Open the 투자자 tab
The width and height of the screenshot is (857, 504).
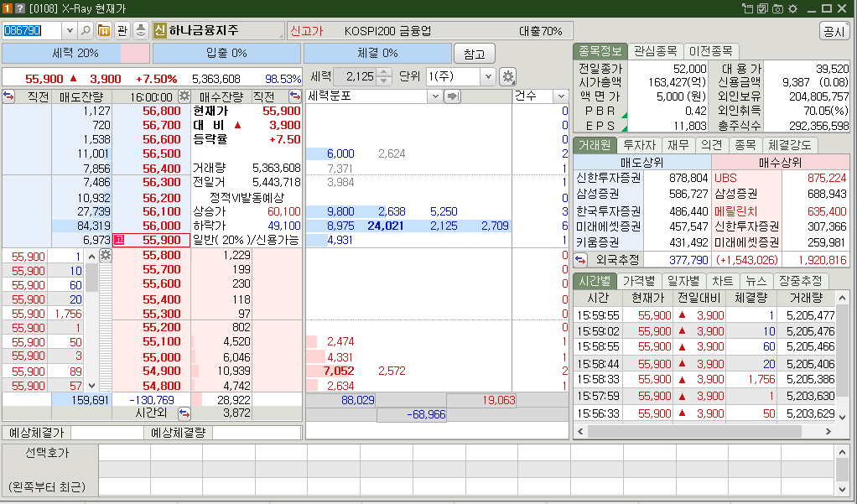(x=639, y=145)
